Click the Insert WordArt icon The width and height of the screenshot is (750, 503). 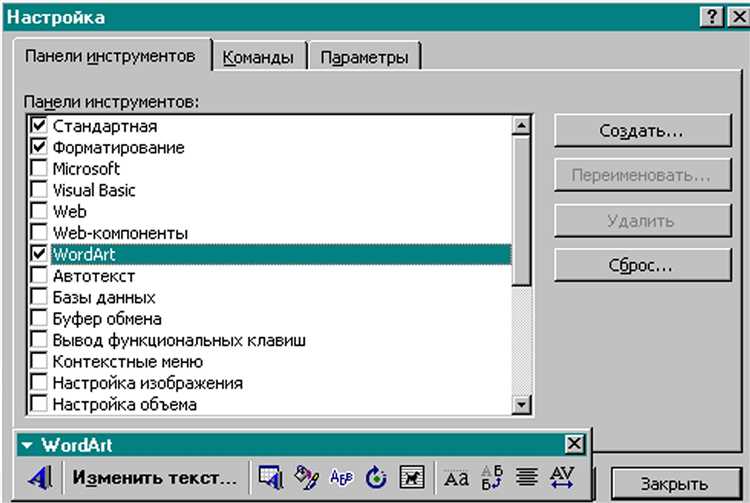click(x=40, y=477)
